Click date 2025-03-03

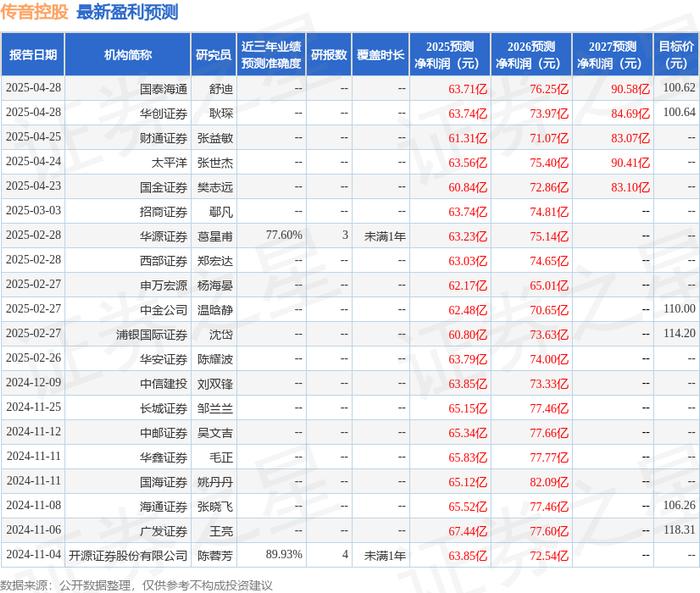point(33,210)
